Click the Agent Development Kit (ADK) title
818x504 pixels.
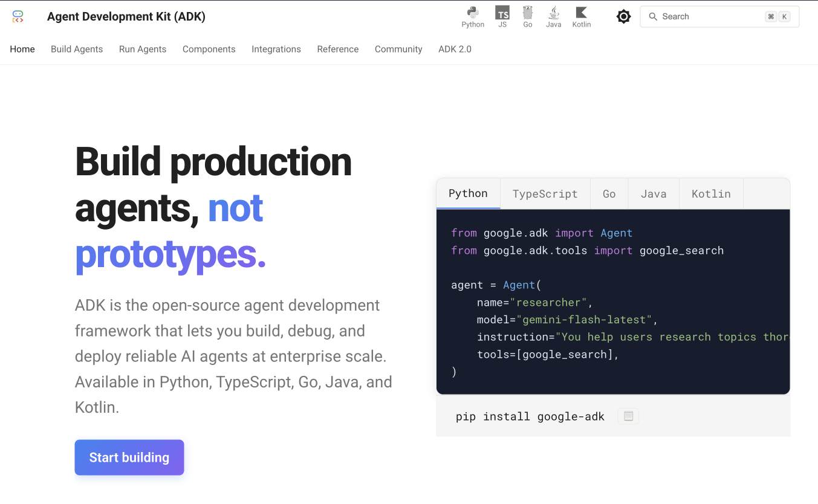coord(126,17)
